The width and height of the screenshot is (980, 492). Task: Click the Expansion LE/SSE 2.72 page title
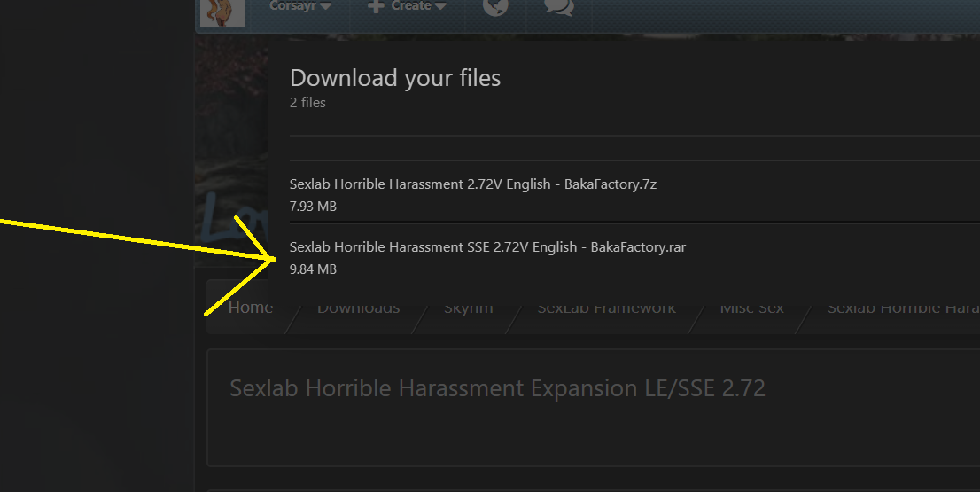click(x=497, y=388)
